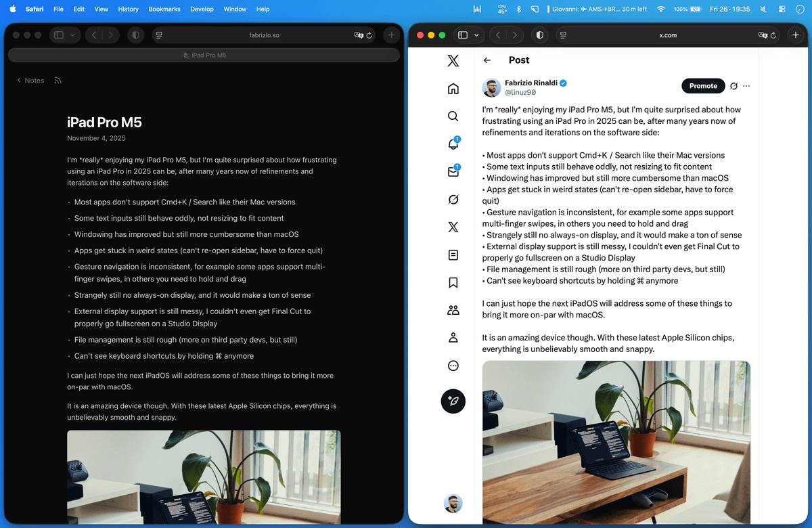The width and height of the screenshot is (812, 528).
Task: Mute sound via the menu bar speaker icon
Action: pyautogui.click(x=763, y=9)
